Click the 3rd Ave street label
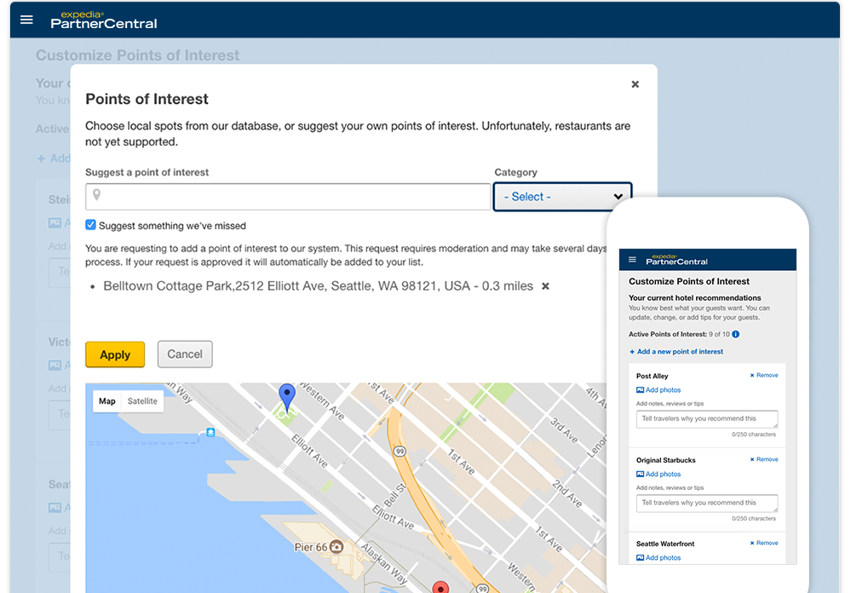The image size is (868, 593). pyautogui.click(x=564, y=430)
